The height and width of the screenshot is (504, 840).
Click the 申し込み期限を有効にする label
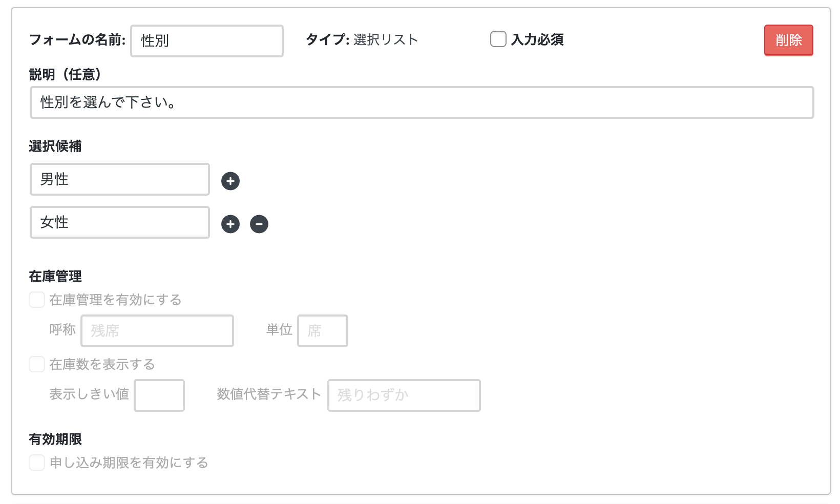129,463
